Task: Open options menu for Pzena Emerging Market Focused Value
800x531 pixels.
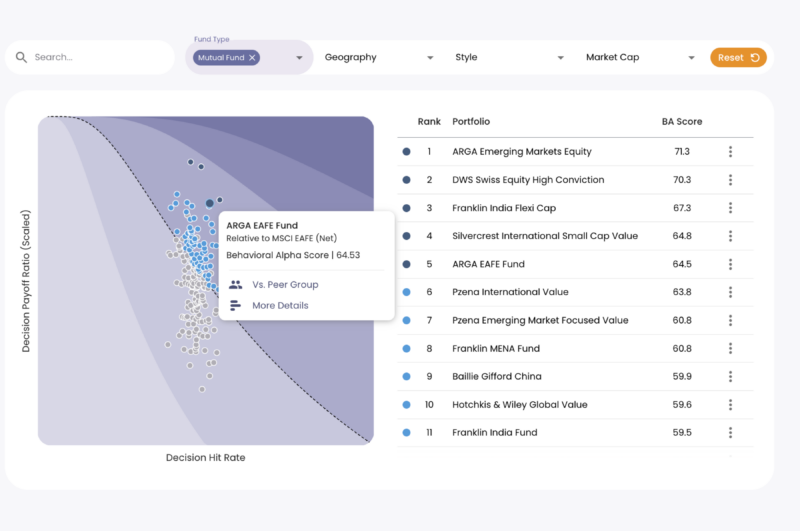Action: click(731, 320)
